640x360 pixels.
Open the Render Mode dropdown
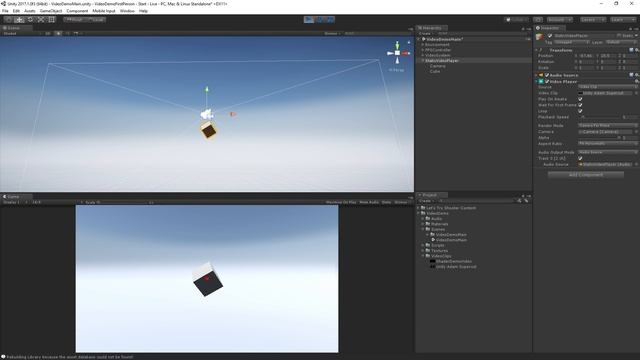point(607,126)
